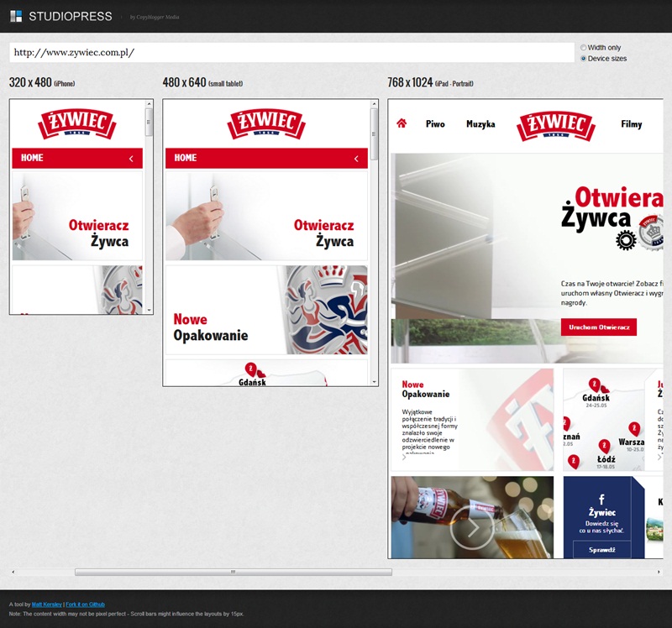
Task: Collapse HOME menu chevron in iPhone preview
Action: point(131,158)
